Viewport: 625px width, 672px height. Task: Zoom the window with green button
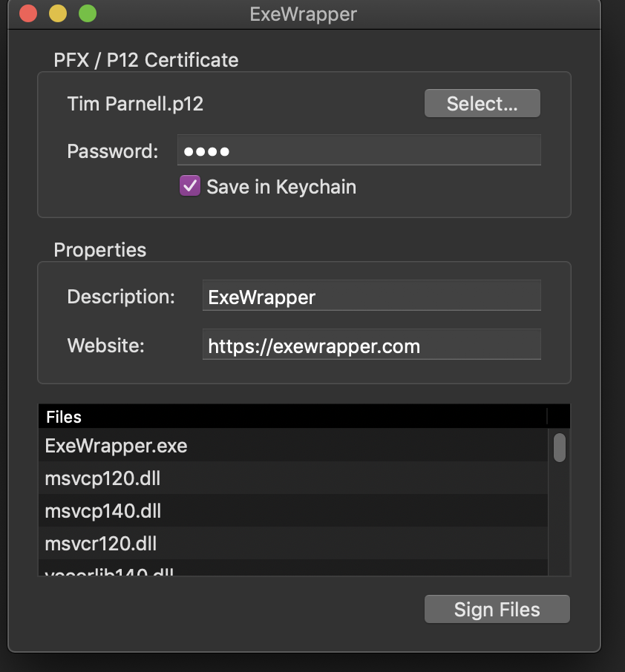[x=88, y=13]
